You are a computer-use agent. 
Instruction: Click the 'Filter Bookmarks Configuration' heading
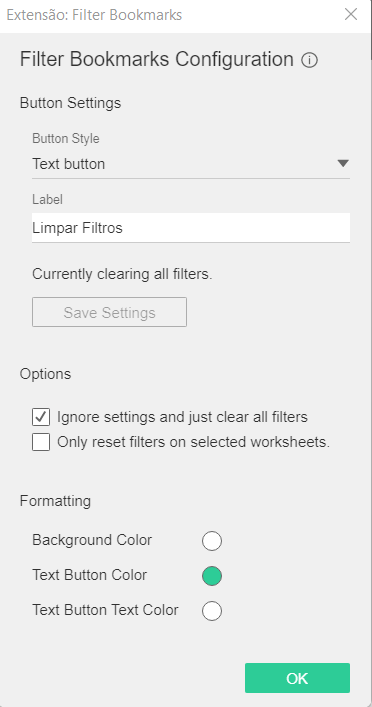point(156,60)
